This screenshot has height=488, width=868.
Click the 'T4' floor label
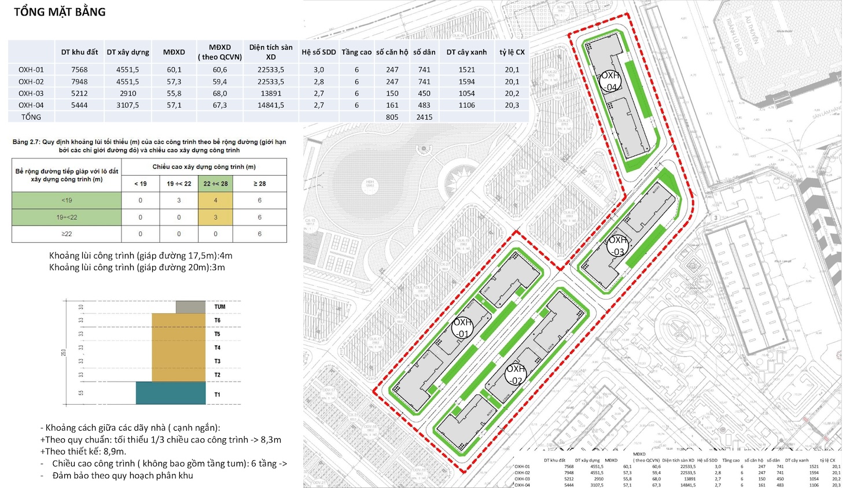218,347
